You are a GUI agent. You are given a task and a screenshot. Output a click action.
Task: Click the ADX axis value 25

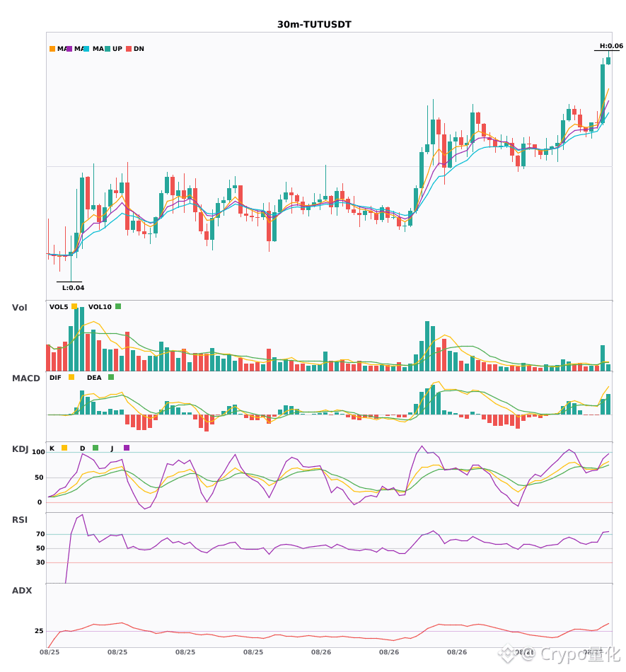[x=39, y=631]
